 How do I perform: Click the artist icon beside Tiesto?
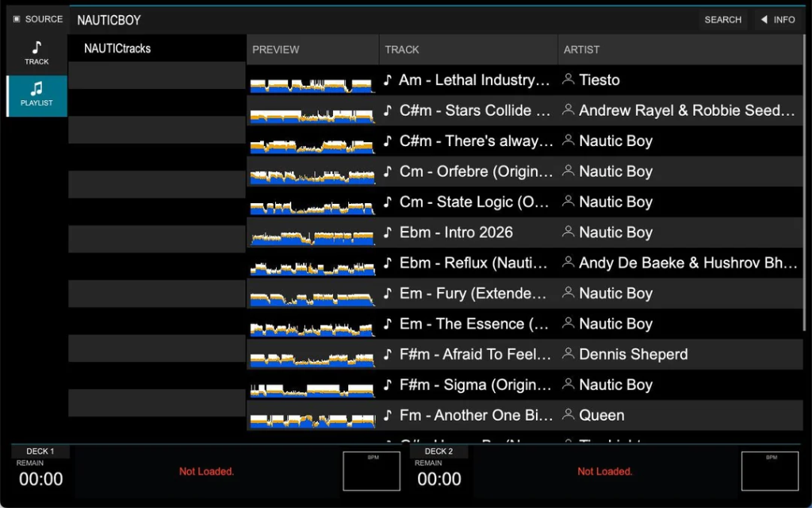click(568, 79)
